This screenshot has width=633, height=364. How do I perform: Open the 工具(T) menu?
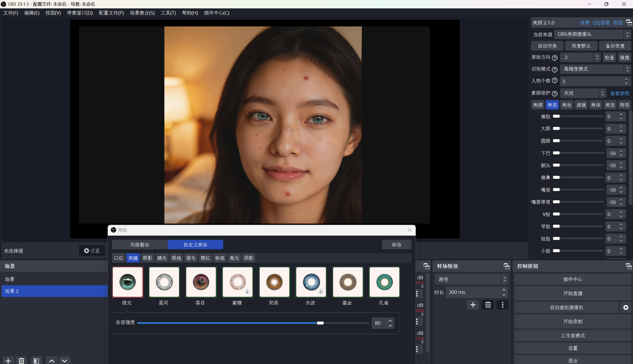point(168,13)
